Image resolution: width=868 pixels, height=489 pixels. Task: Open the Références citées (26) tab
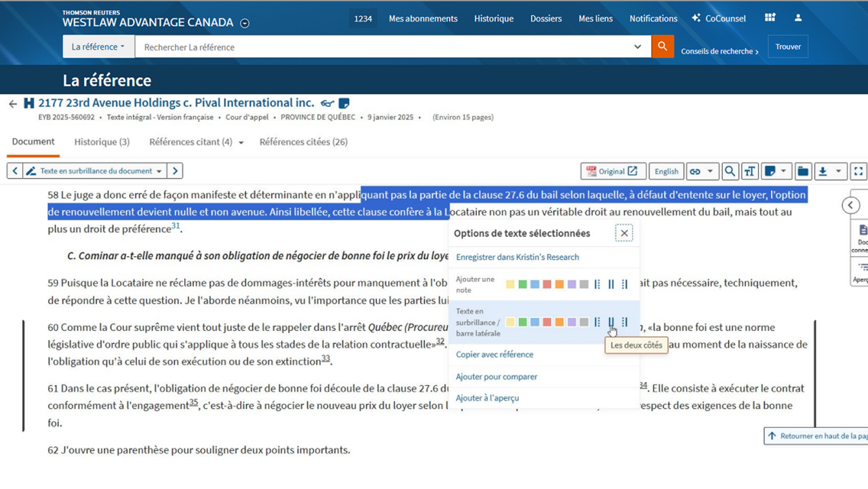pos(303,142)
